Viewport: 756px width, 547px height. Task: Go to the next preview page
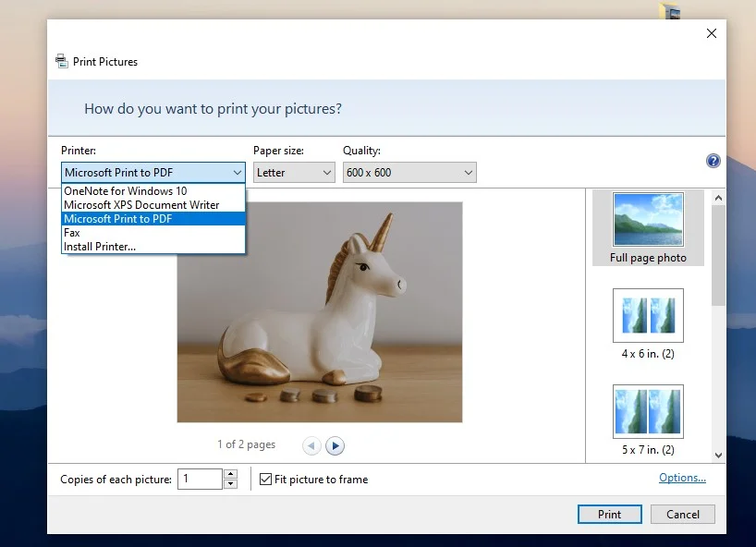335,445
